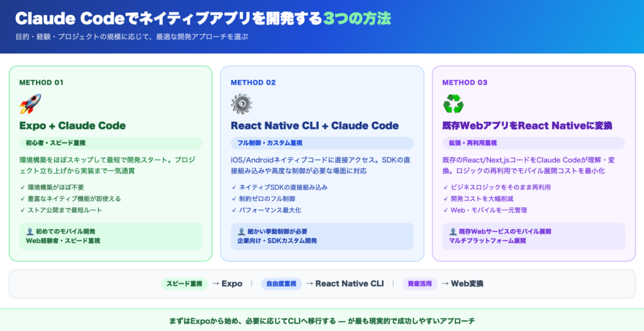
Task: Click the person icon beside 既存Webサービスのモバイル展開
Action: (453, 232)
